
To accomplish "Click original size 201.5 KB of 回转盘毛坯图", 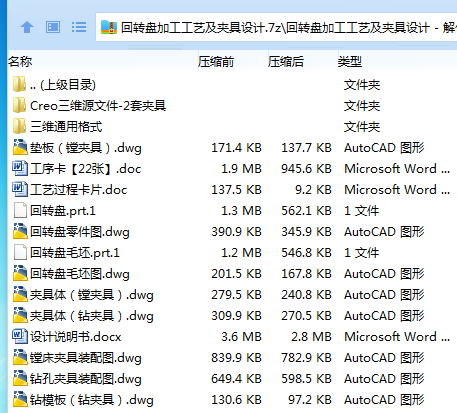I will (x=236, y=274).
